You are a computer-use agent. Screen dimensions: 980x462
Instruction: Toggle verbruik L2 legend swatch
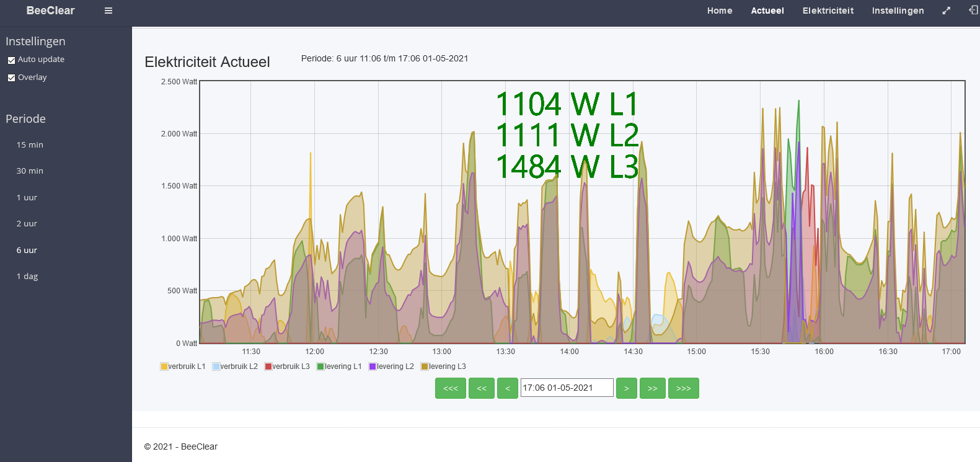pos(216,366)
